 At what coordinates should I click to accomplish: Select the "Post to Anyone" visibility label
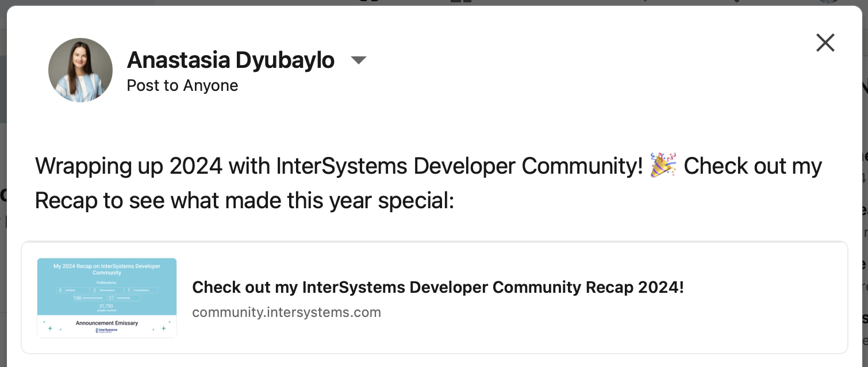pyautogui.click(x=182, y=86)
